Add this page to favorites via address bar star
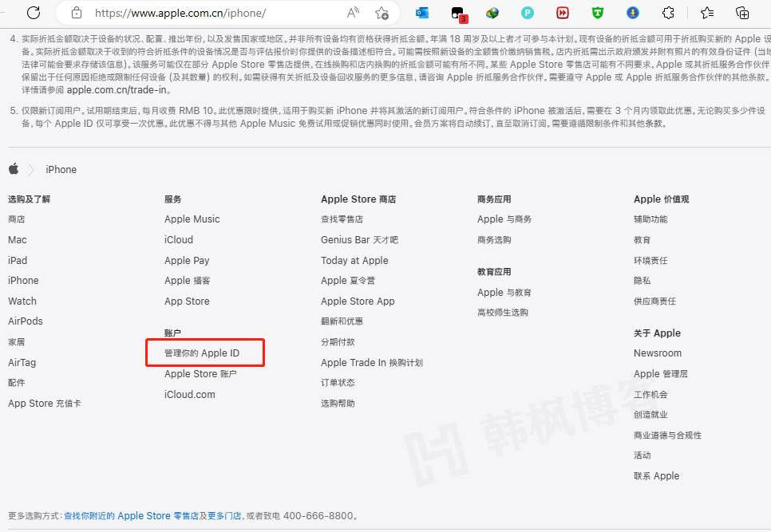The height and width of the screenshot is (532, 771). pos(382,13)
